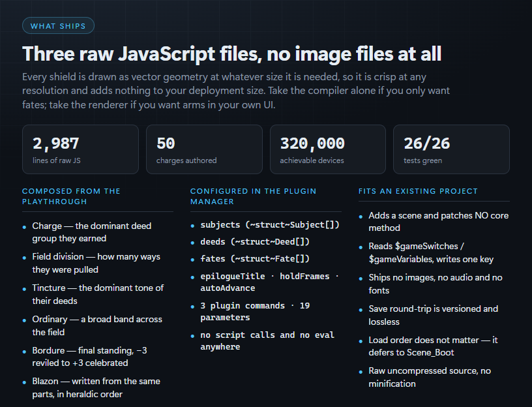Viewport: 532px width, 407px height.
Task: Click 'Load order does not matter' item
Action: pyautogui.click(x=433, y=346)
